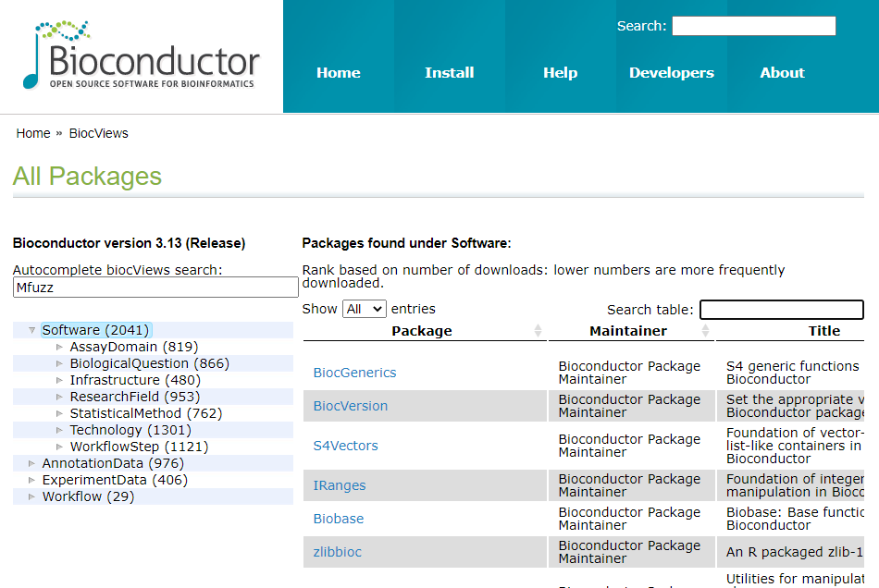Expand the AssayDomain node triangle

click(x=59, y=348)
